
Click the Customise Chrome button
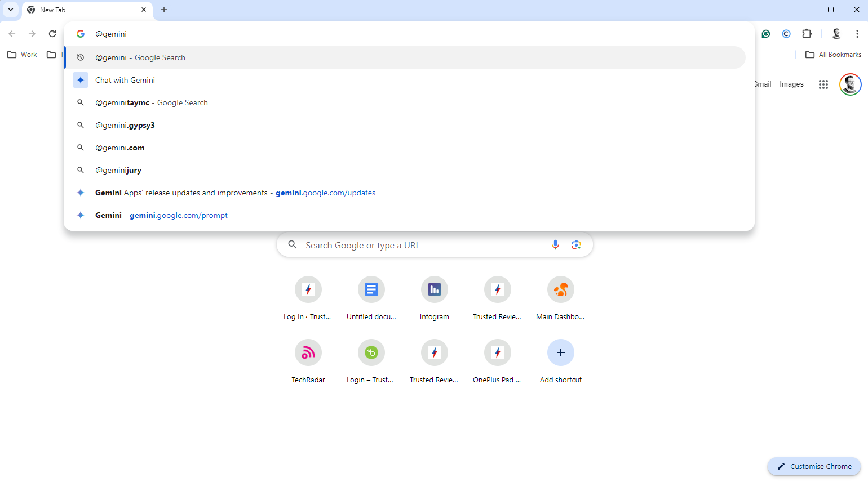click(814, 466)
